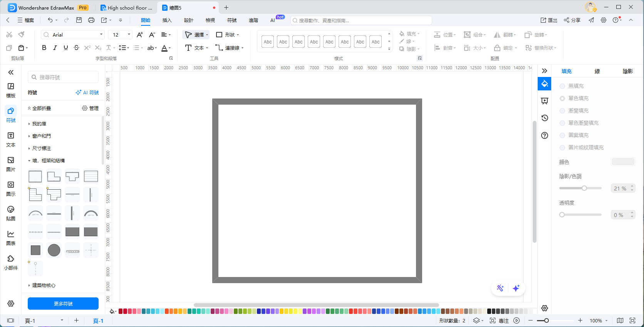
Task: Select the pattern fill radio option
Action: click(x=562, y=135)
